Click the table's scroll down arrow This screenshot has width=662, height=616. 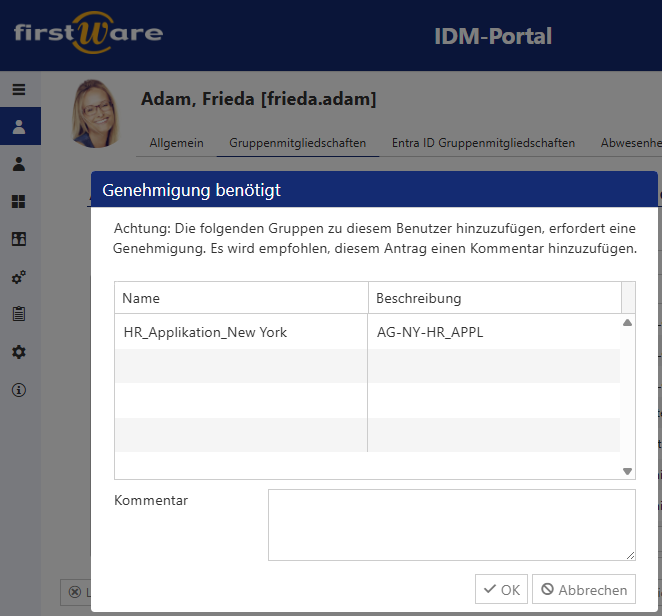click(x=627, y=471)
